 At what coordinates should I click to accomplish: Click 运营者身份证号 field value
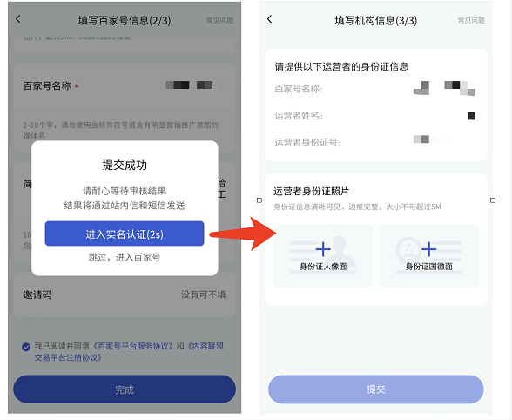point(433,139)
